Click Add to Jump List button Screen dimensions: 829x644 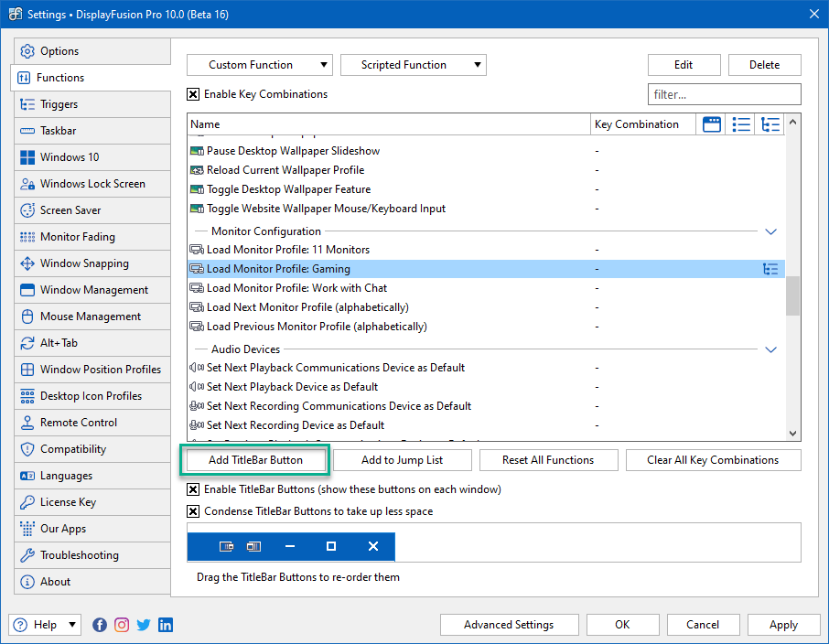pos(402,460)
